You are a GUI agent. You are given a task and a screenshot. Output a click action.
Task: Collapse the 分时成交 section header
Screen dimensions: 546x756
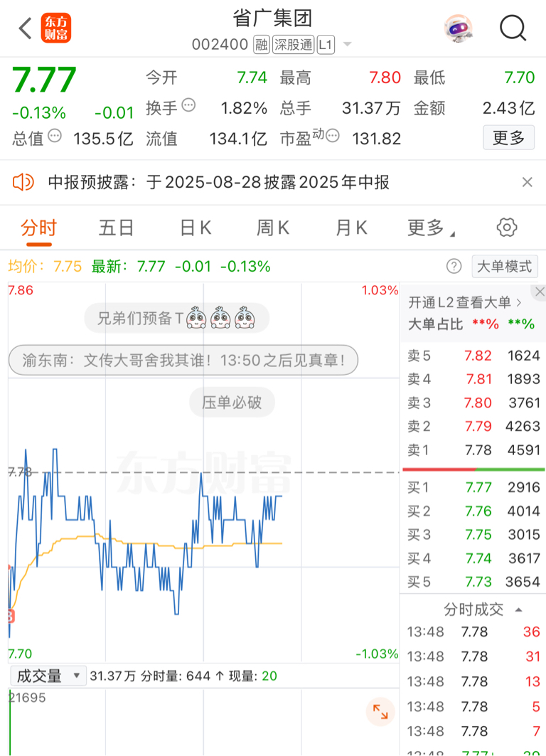(x=483, y=609)
